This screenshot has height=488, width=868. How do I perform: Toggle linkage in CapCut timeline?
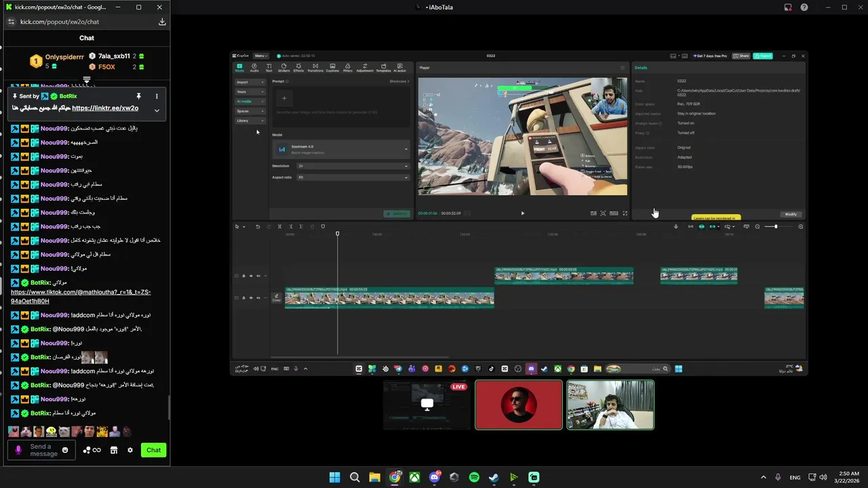[x=713, y=226]
